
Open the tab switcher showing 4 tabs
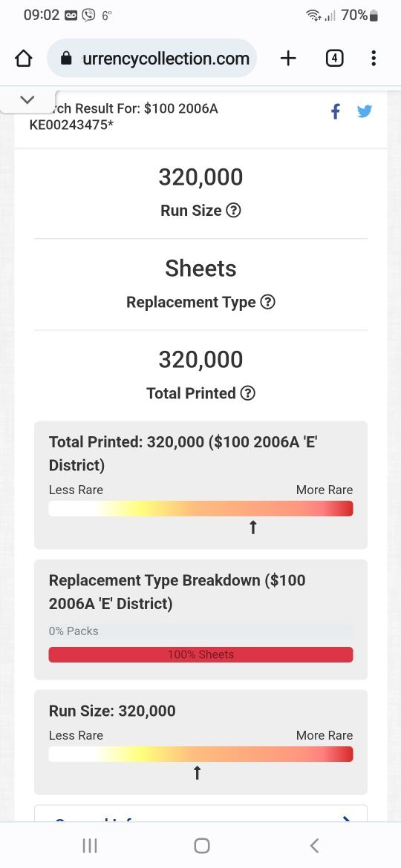click(334, 58)
